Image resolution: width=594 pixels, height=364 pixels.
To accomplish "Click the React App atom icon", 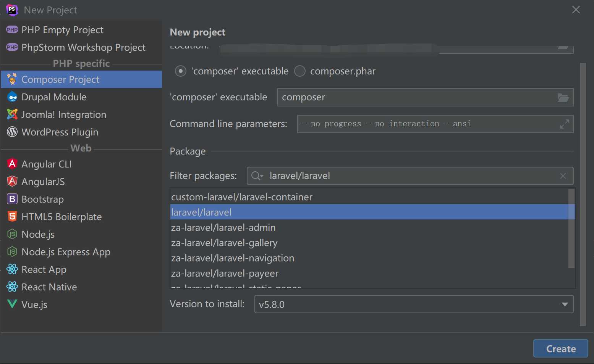I will 12,269.
